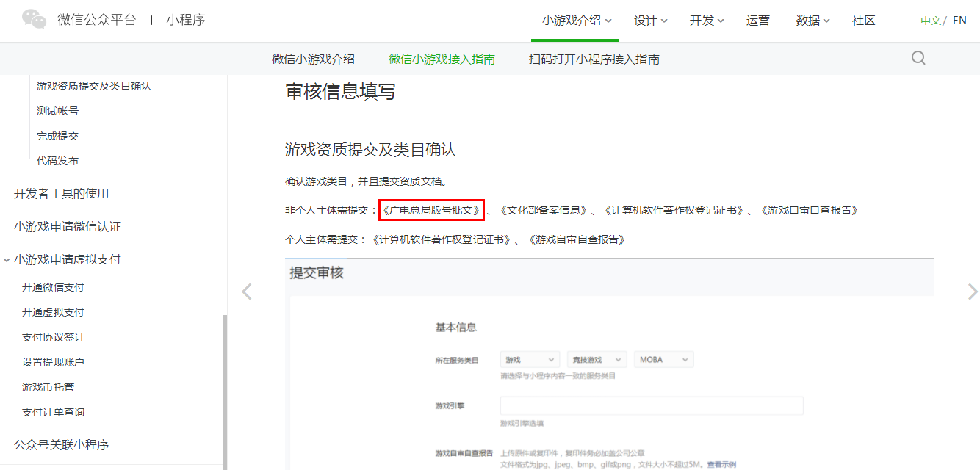Image resolution: width=980 pixels, height=470 pixels.
Task: Open the 游戏 category dropdown
Action: pyautogui.click(x=530, y=359)
